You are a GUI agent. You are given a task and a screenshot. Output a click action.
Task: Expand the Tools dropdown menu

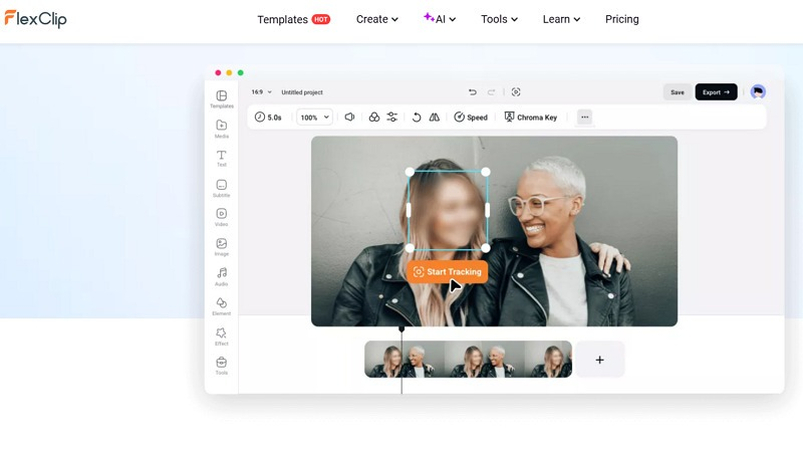pos(499,19)
